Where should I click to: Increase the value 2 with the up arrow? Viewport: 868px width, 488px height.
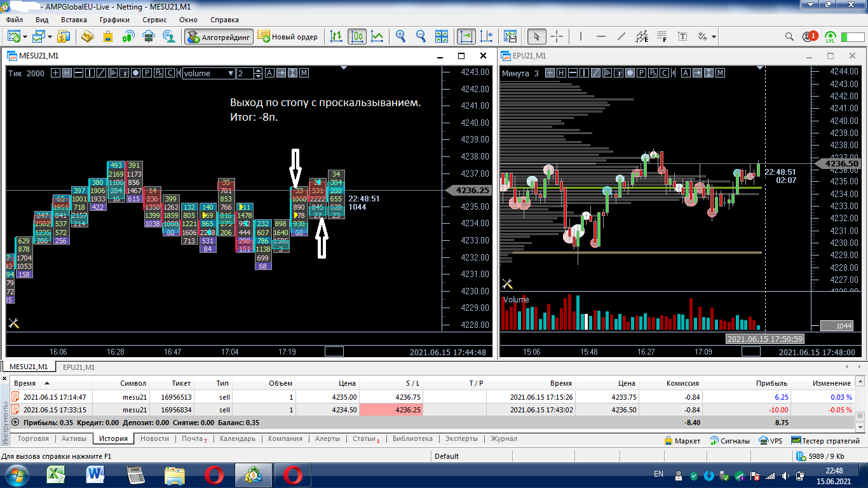click(x=257, y=71)
